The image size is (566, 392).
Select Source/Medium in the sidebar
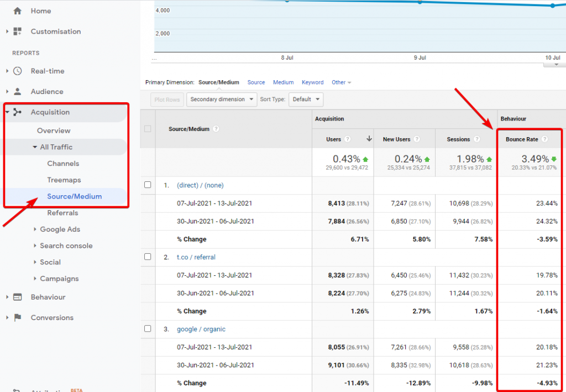point(74,196)
